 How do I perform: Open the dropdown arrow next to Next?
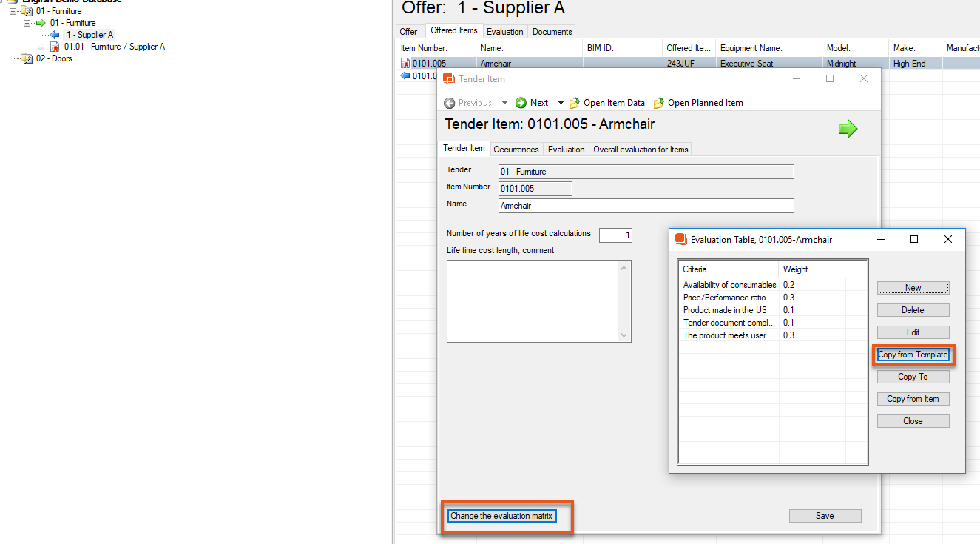tap(561, 103)
